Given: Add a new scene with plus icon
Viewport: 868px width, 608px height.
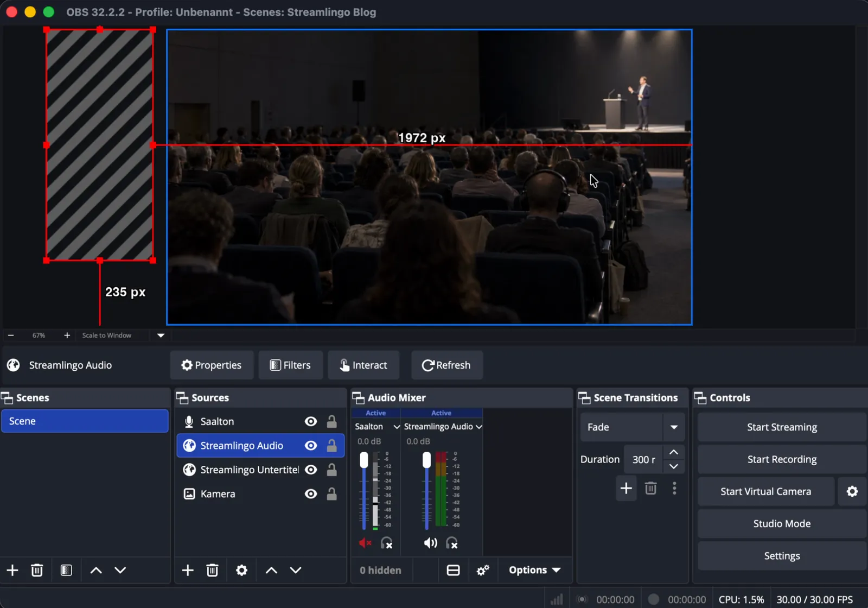Looking at the screenshot, I should pyautogui.click(x=12, y=570).
